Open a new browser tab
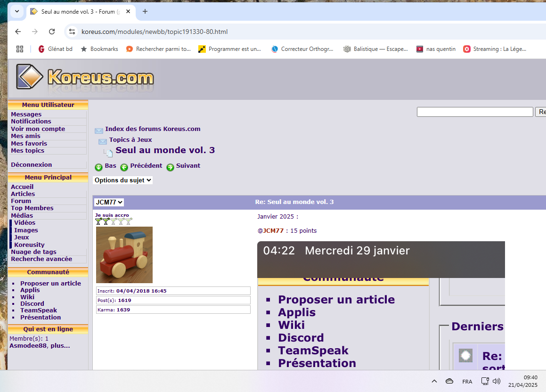The width and height of the screenshot is (546, 392). coord(145,12)
